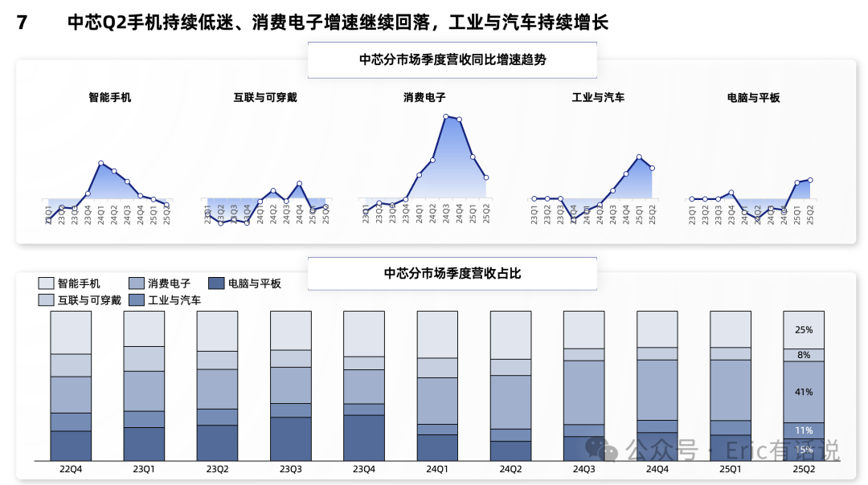This screenshot has width=868, height=485.
Task: Click the 智能手机 trend chart title
Action: pos(109,97)
